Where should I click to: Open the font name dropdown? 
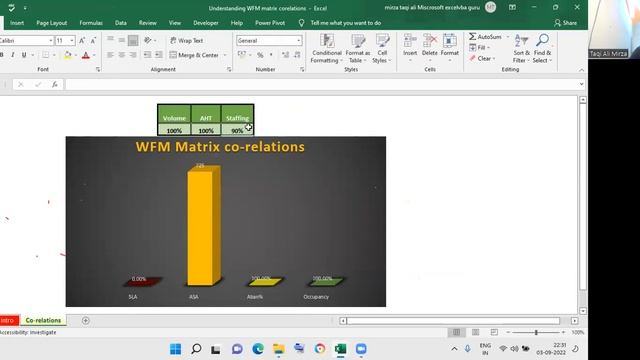pyautogui.click(x=51, y=40)
